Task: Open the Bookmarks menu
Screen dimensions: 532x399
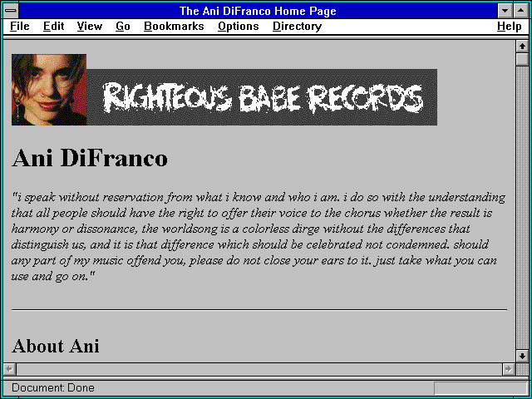Action: coord(174,26)
